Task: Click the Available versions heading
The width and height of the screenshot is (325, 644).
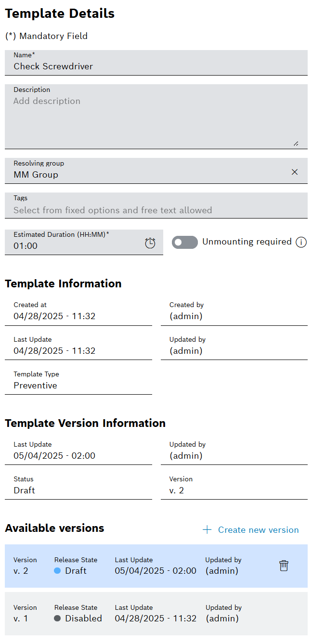Action: (54, 528)
